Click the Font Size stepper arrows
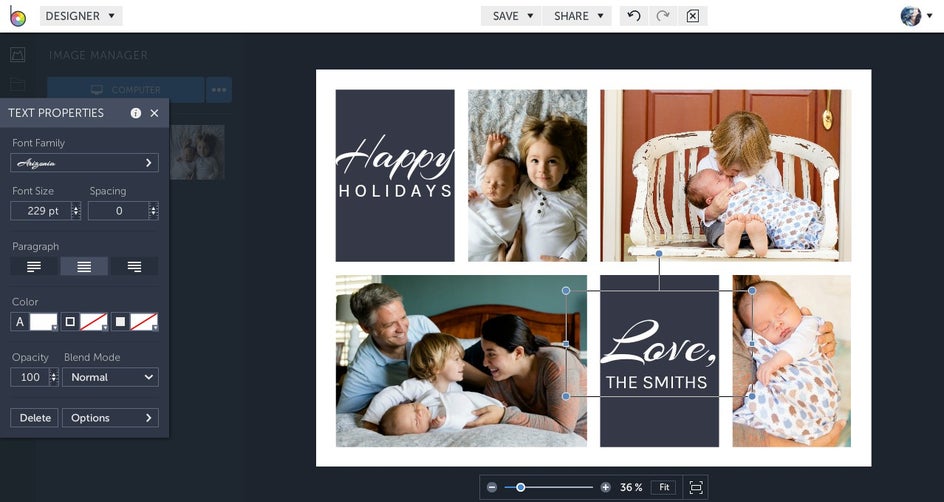The image size is (944, 502). pyautogui.click(x=76, y=211)
